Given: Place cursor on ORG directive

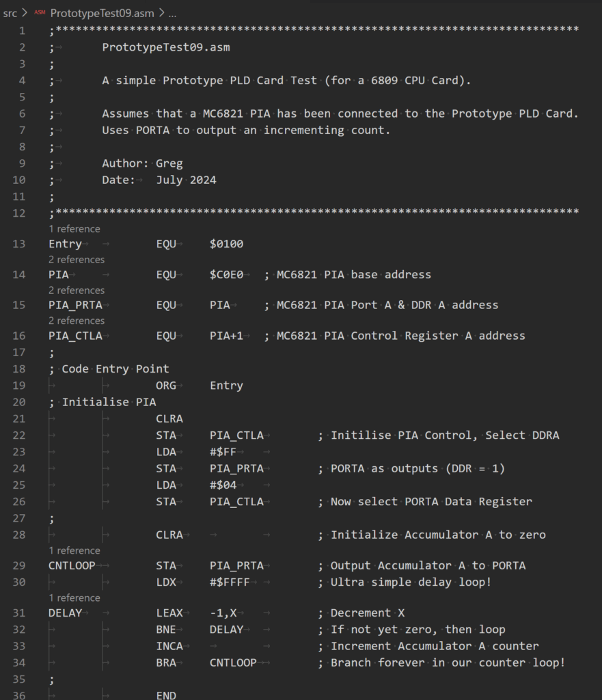Looking at the screenshot, I should point(166,386).
